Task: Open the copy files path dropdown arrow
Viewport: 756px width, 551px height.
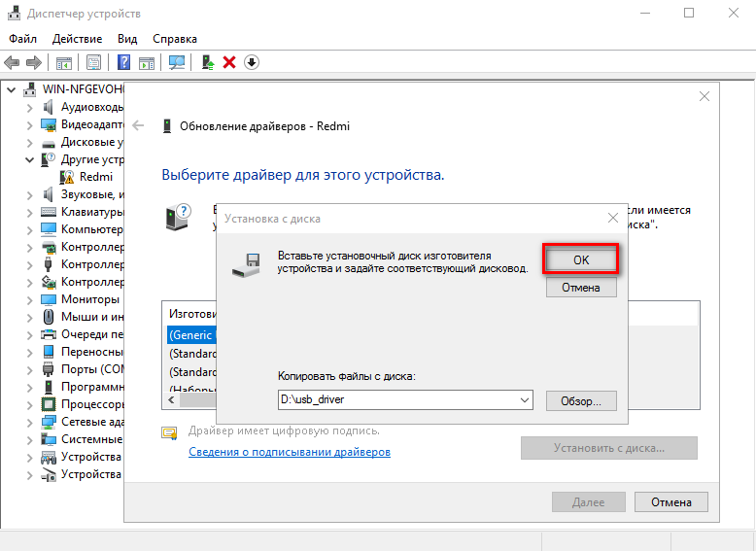Action: (525, 400)
